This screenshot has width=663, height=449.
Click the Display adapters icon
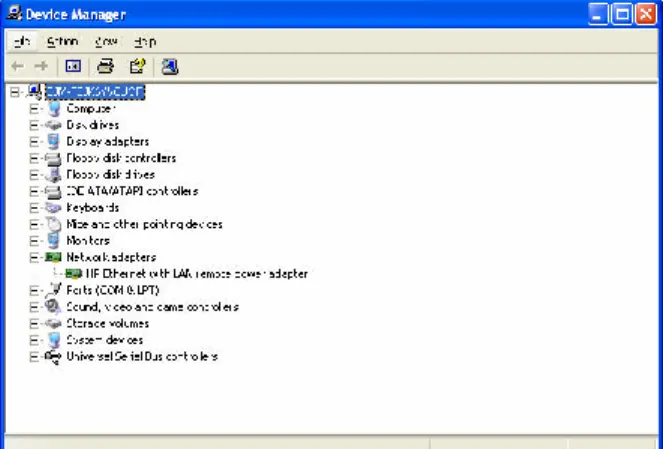(54, 142)
